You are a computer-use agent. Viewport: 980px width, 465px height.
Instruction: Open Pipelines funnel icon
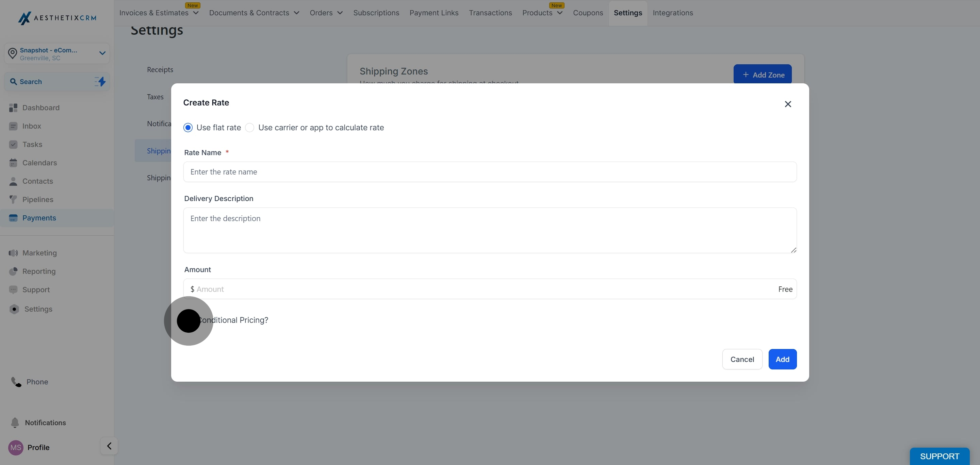(x=13, y=200)
